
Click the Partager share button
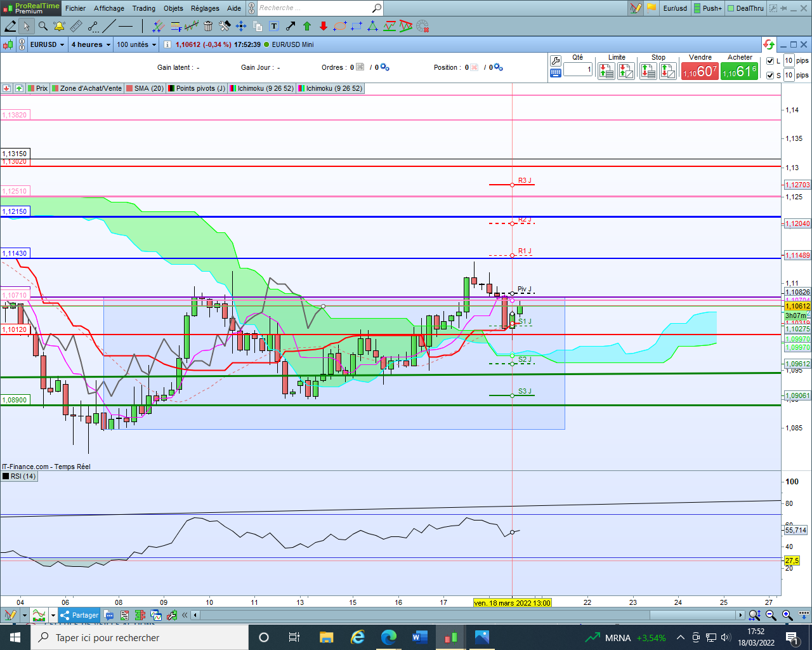(79, 615)
